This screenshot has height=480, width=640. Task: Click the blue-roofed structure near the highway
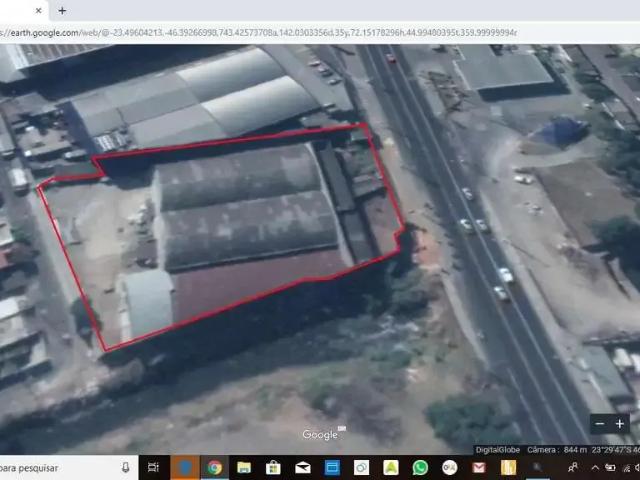click(x=562, y=130)
